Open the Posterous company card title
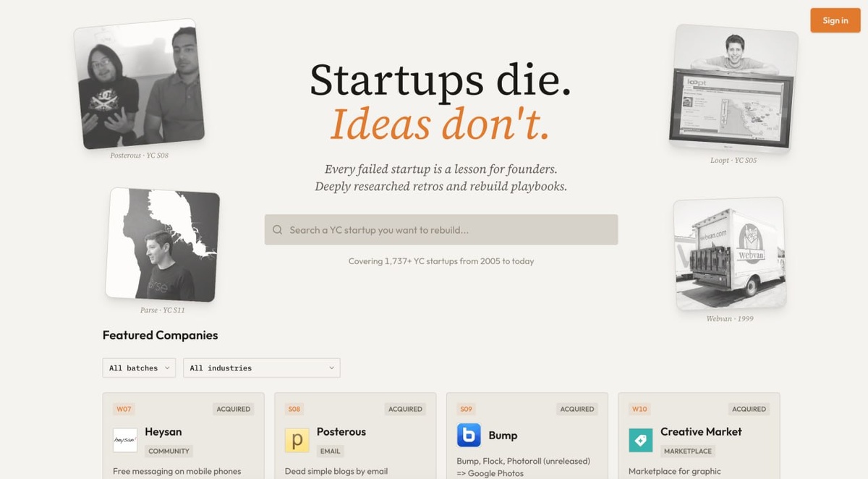Image resolution: width=868 pixels, height=479 pixels. pyautogui.click(x=341, y=431)
